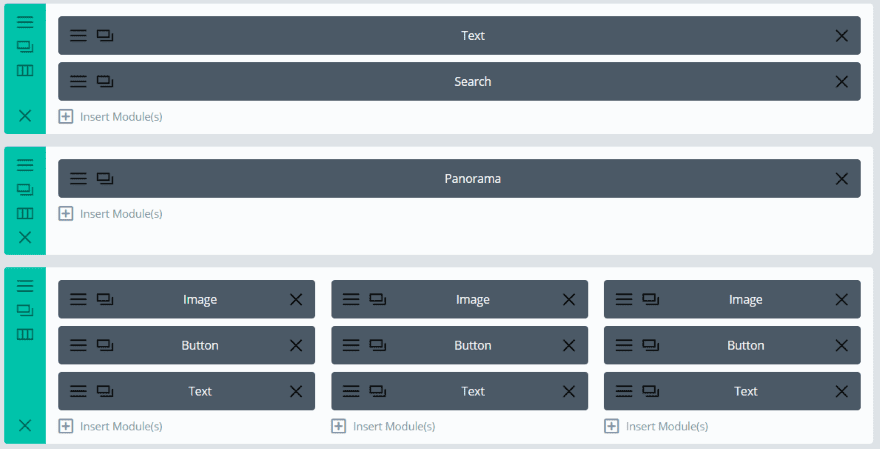The width and height of the screenshot is (880, 449).
Task: Clone the row containing the Search module
Action: tap(25, 46)
